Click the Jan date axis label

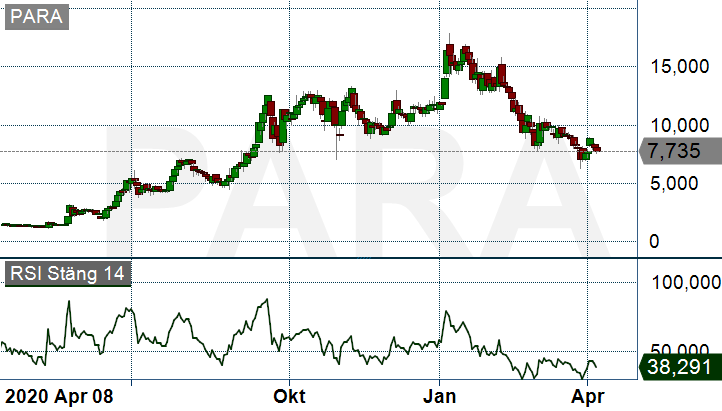pyautogui.click(x=439, y=396)
